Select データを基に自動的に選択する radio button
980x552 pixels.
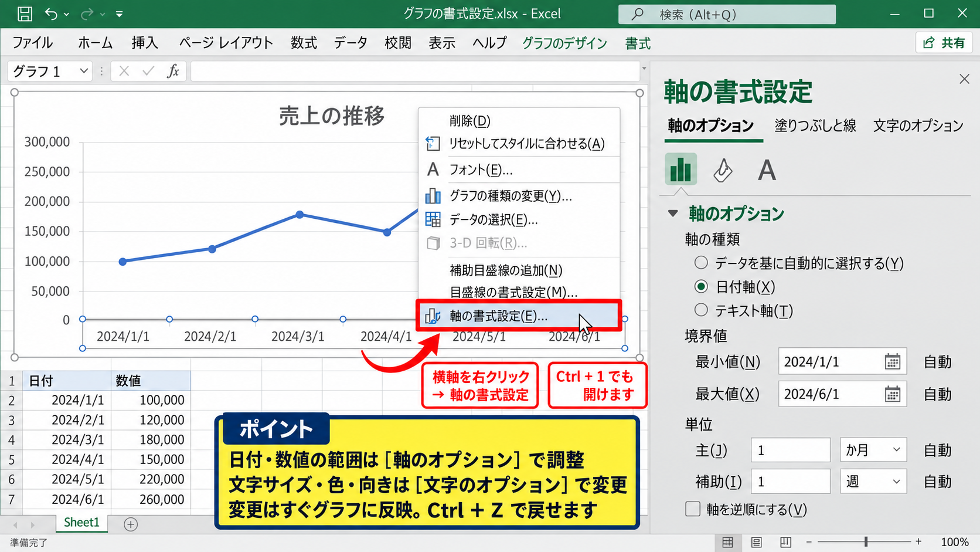[701, 263]
